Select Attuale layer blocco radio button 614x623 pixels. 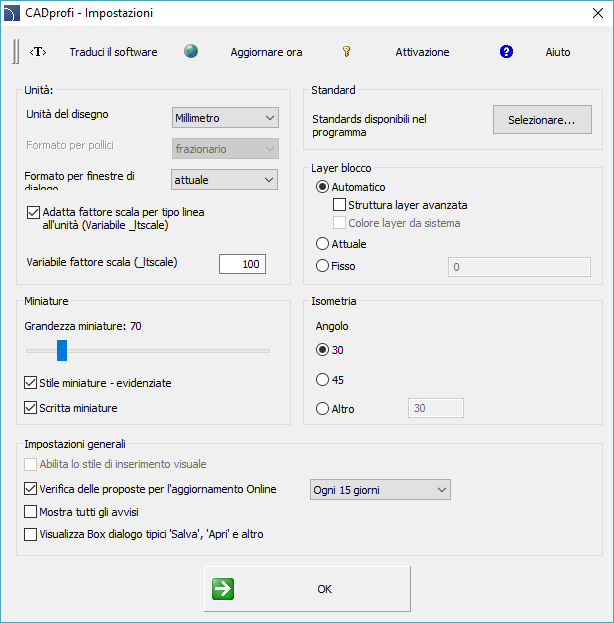pyautogui.click(x=322, y=244)
